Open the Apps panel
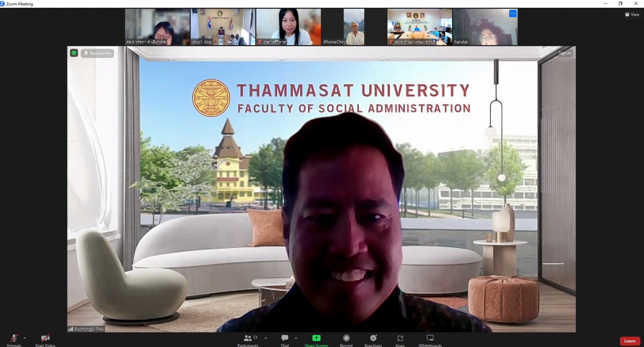Viewport: 644px width, 347px height. (x=400, y=340)
